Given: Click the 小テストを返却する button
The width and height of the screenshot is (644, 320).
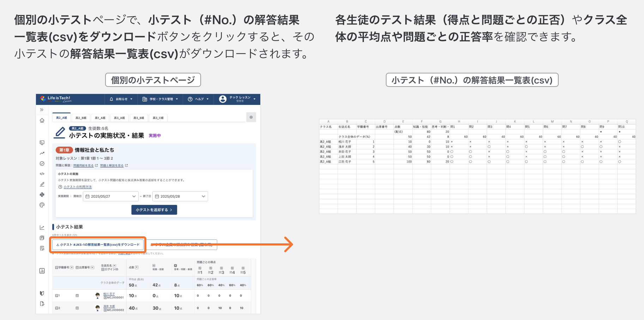Looking at the screenshot, I should [x=154, y=210].
